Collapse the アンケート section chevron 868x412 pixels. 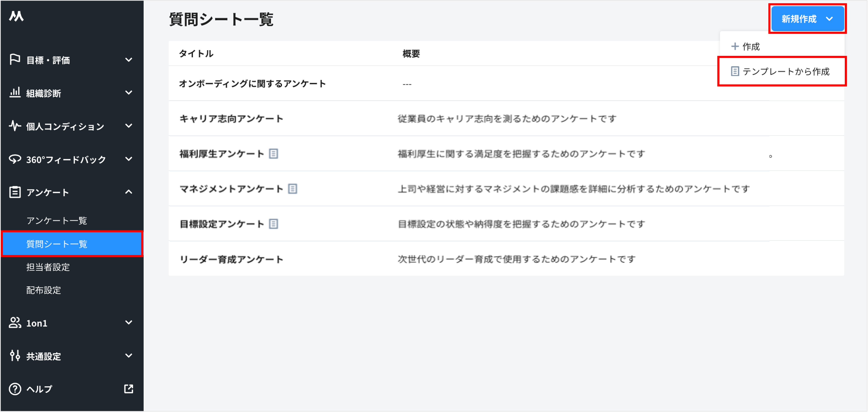(129, 192)
